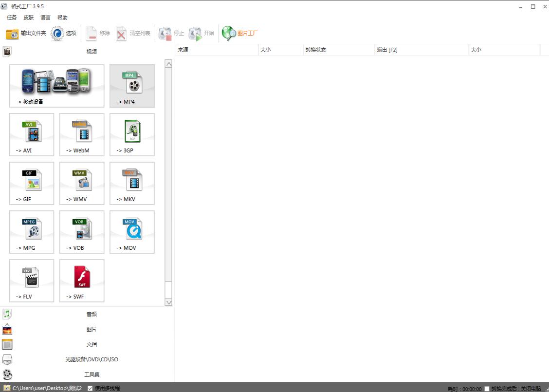
Task: Click the 清空列表 clear list icon
Action: [121, 33]
